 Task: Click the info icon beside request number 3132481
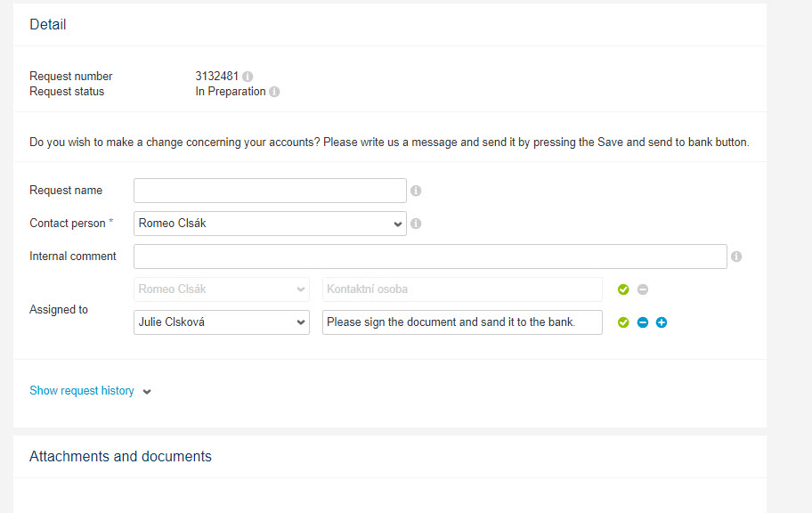(x=248, y=77)
